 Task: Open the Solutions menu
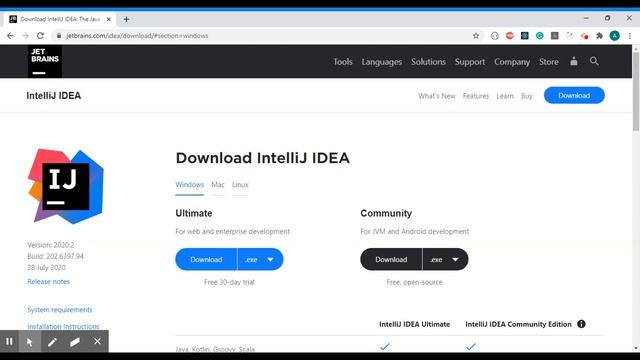pyautogui.click(x=428, y=62)
